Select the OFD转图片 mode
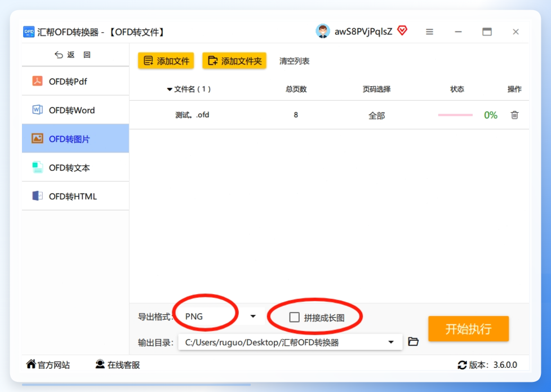551x392 pixels. (x=75, y=139)
